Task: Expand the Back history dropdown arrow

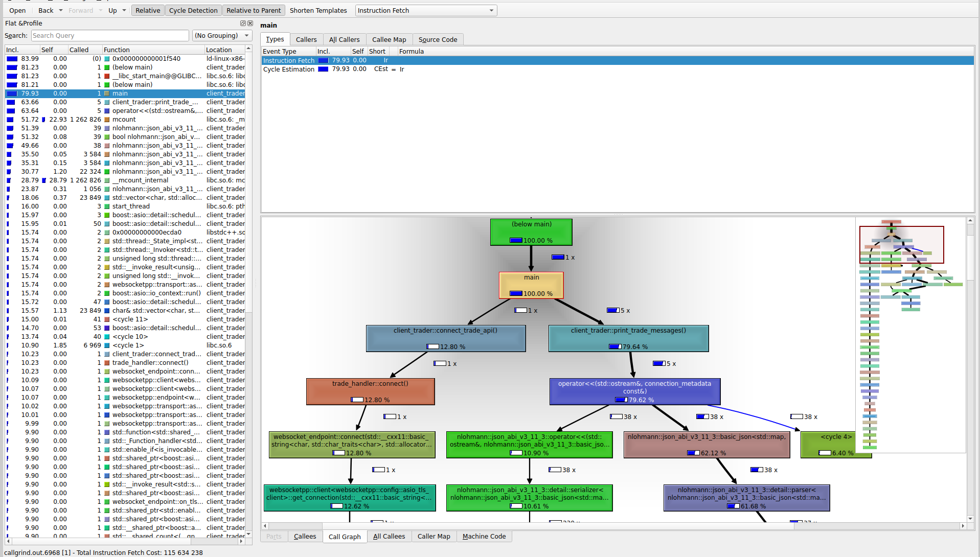Action: click(61, 10)
